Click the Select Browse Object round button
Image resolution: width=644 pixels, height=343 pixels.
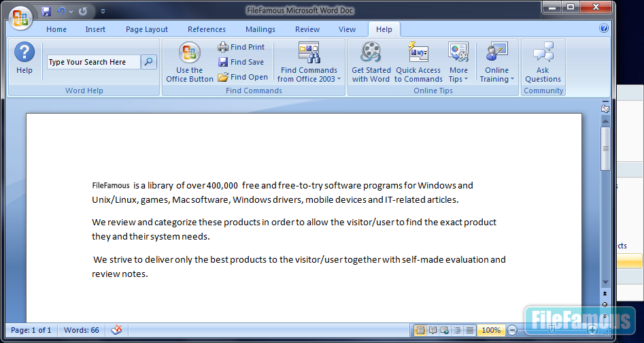605,304
